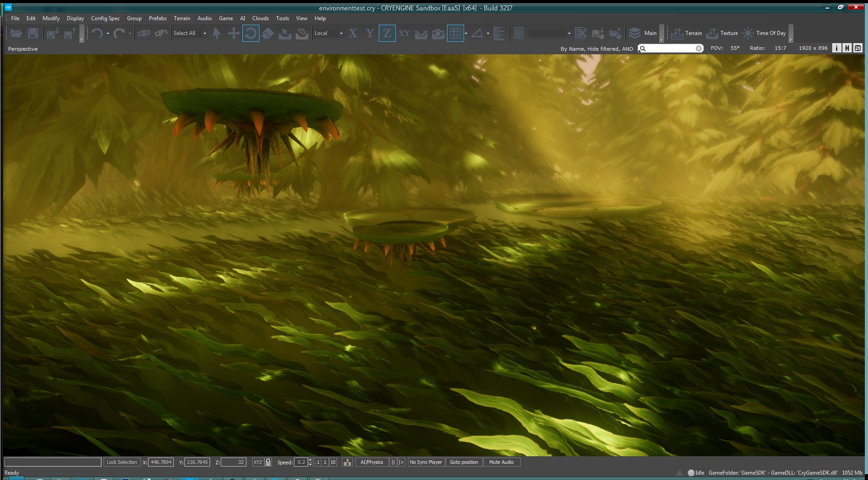Open the Layers icon next to Main
Image resolution: width=868 pixels, height=480 pixels.
click(634, 33)
